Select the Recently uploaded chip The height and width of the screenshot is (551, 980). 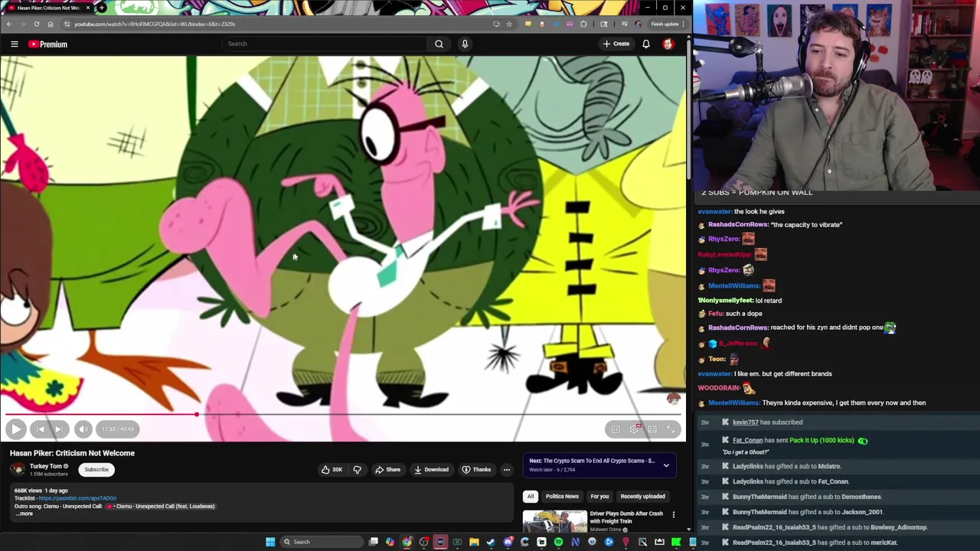(x=642, y=497)
